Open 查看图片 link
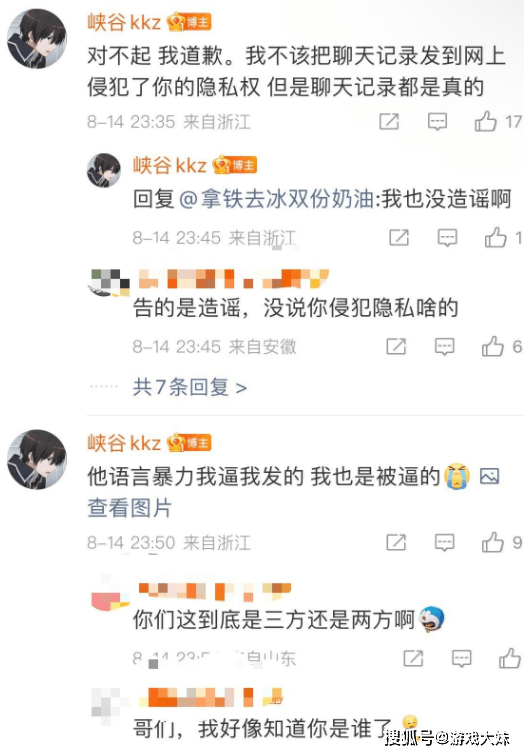Image resolution: width=524 pixels, height=755 pixels. pos(129,508)
